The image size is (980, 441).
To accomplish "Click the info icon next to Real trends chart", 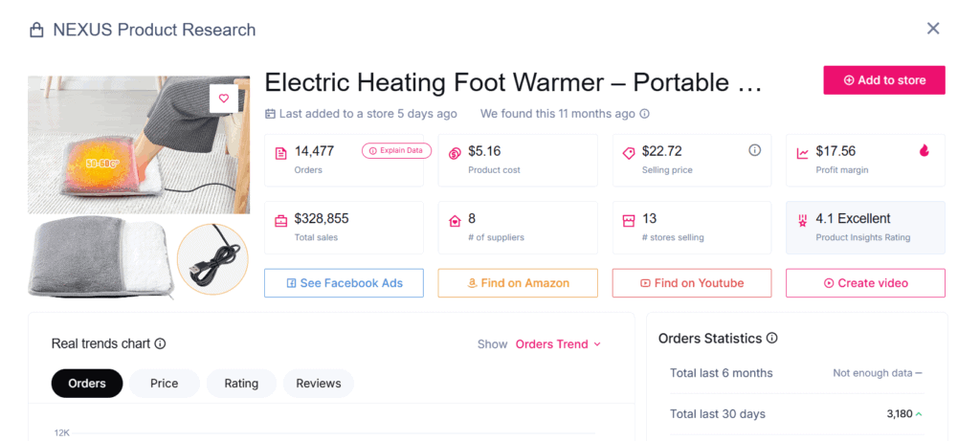I will click(160, 343).
